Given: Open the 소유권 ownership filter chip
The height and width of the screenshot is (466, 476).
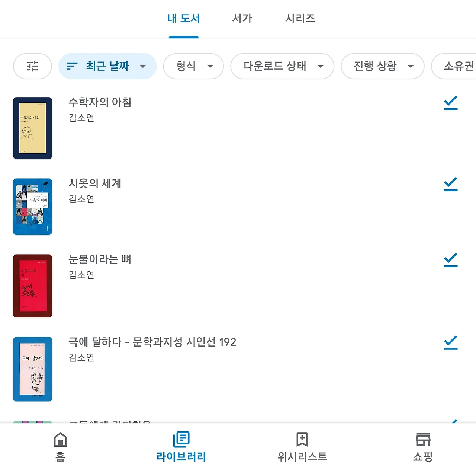Looking at the screenshot, I should [454, 66].
